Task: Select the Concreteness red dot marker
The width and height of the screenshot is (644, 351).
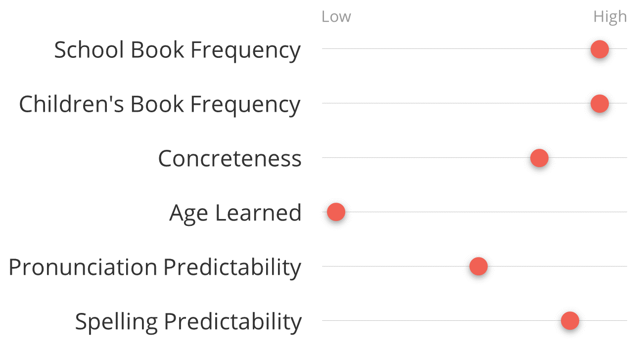Action: coord(539,158)
